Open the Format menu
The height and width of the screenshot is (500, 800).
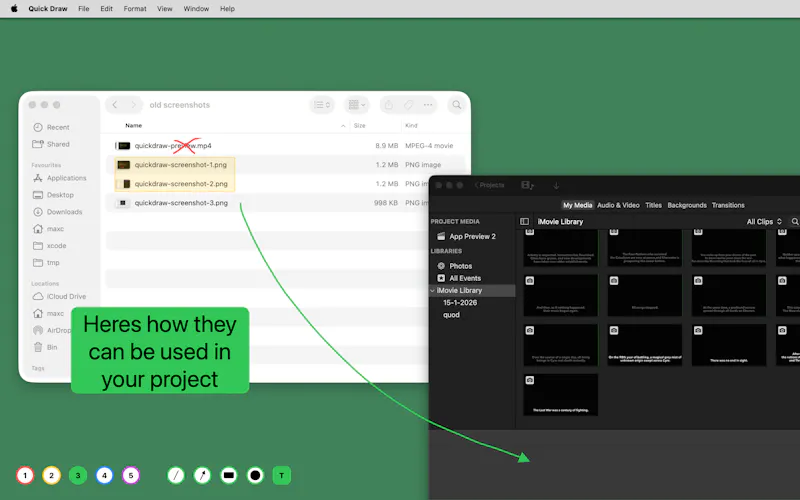click(135, 9)
